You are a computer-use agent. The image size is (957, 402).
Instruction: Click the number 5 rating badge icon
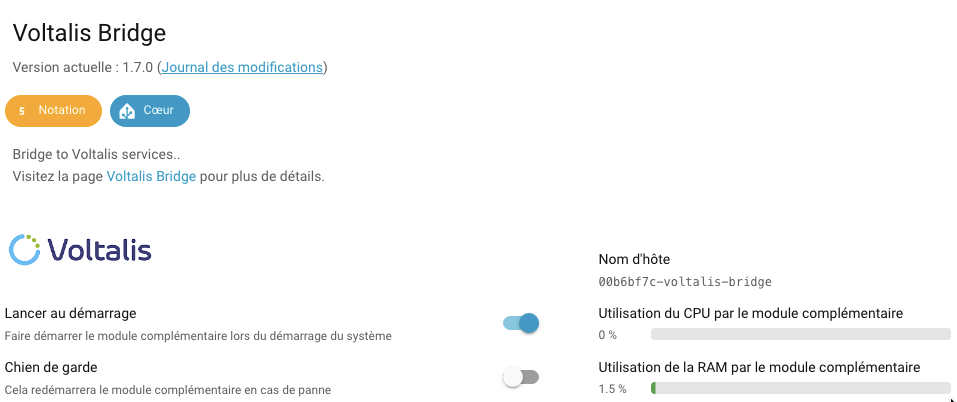click(22, 111)
